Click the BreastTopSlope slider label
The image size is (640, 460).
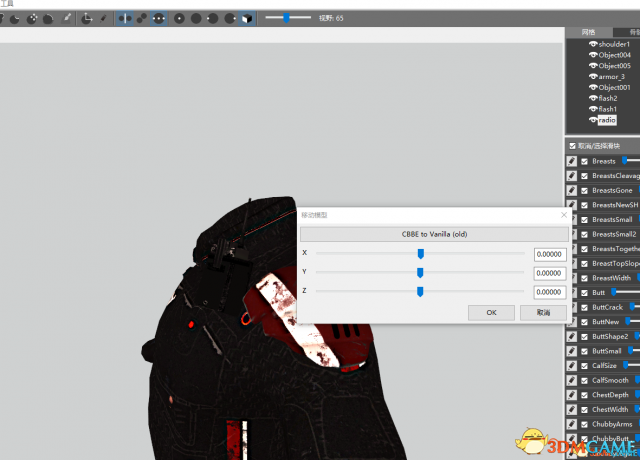click(616, 264)
